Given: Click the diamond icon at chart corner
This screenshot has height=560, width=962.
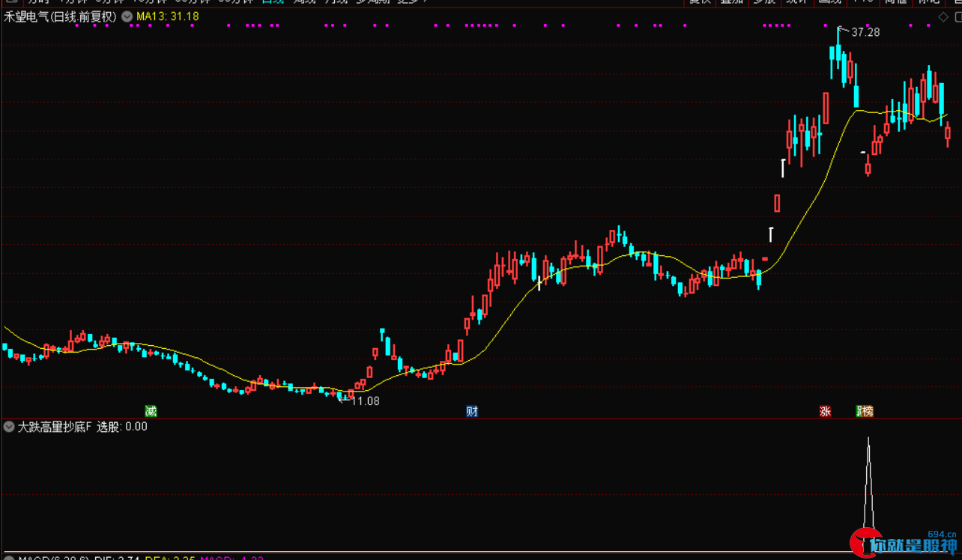Looking at the screenshot, I should click(943, 16).
